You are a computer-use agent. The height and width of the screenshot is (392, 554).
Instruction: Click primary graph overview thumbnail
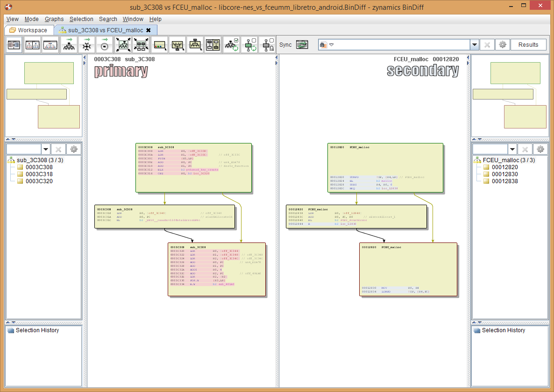click(x=44, y=95)
